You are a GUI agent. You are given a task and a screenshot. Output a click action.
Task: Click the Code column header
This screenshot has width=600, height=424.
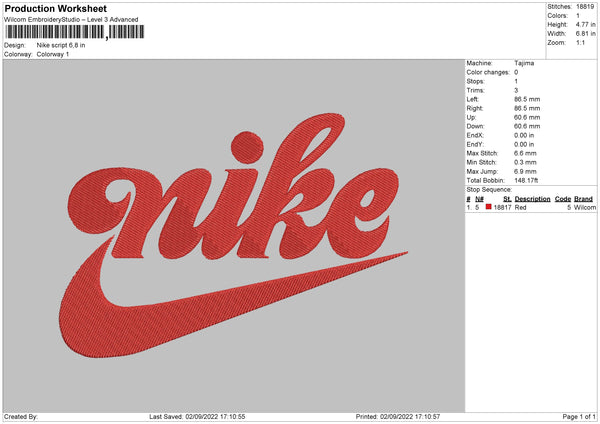tap(563, 199)
